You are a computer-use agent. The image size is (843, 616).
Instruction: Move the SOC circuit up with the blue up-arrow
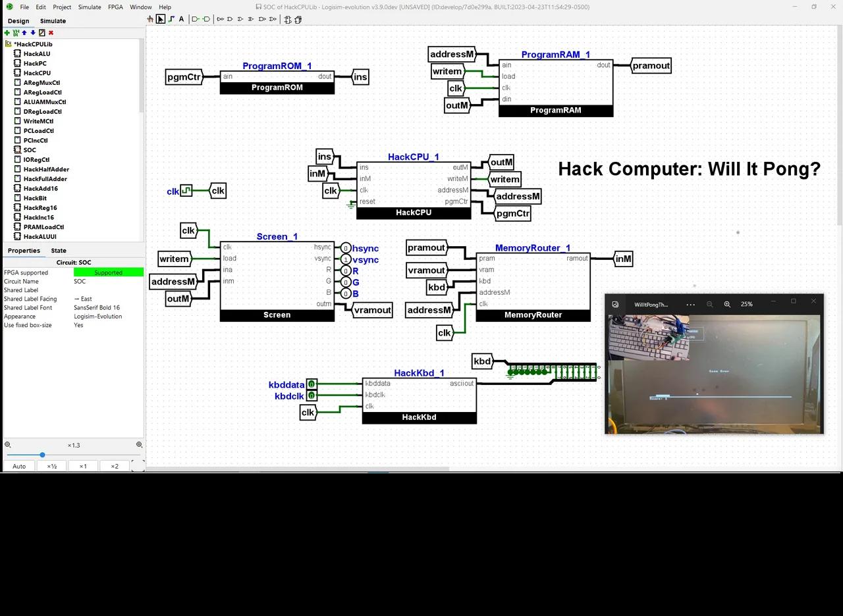[24, 32]
